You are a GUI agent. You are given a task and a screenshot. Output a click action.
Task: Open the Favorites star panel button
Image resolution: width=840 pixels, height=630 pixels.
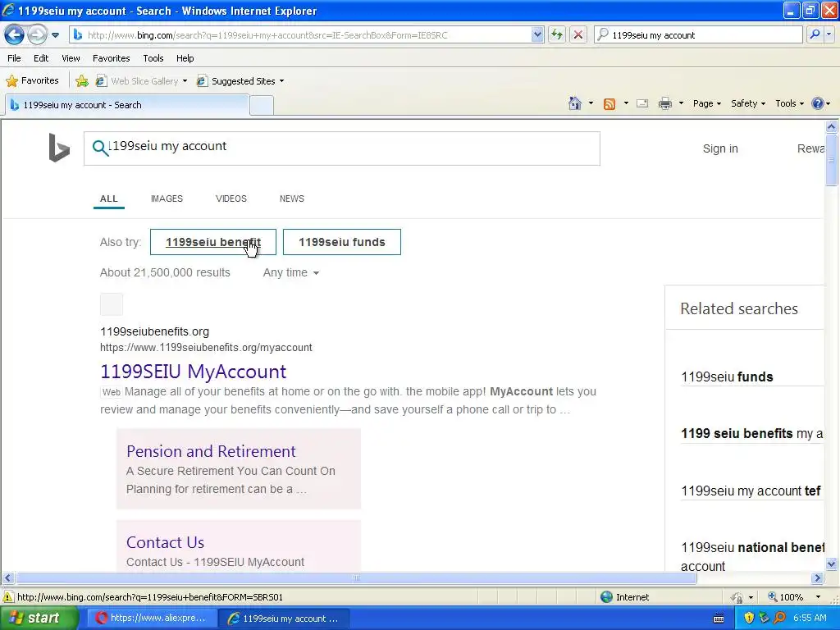click(x=32, y=81)
